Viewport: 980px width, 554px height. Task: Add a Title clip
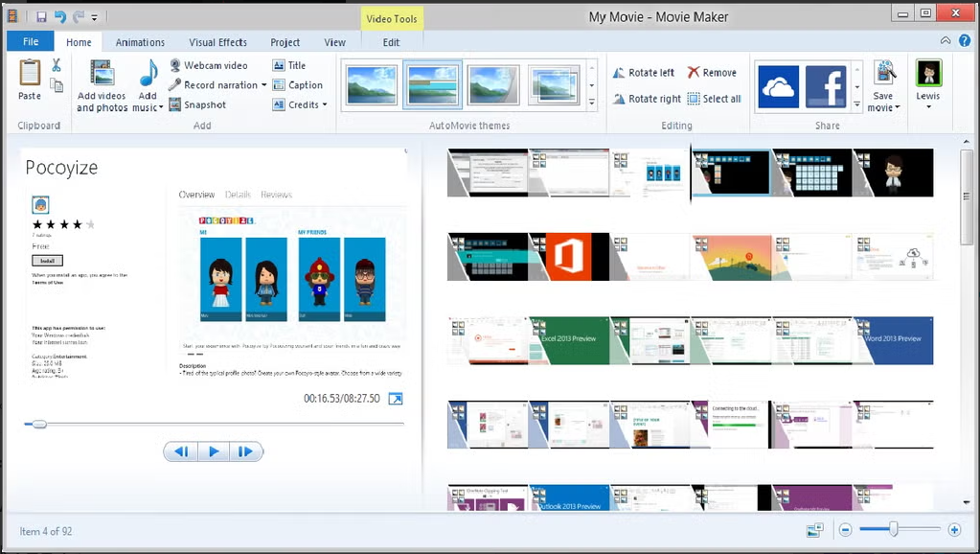[288, 65]
